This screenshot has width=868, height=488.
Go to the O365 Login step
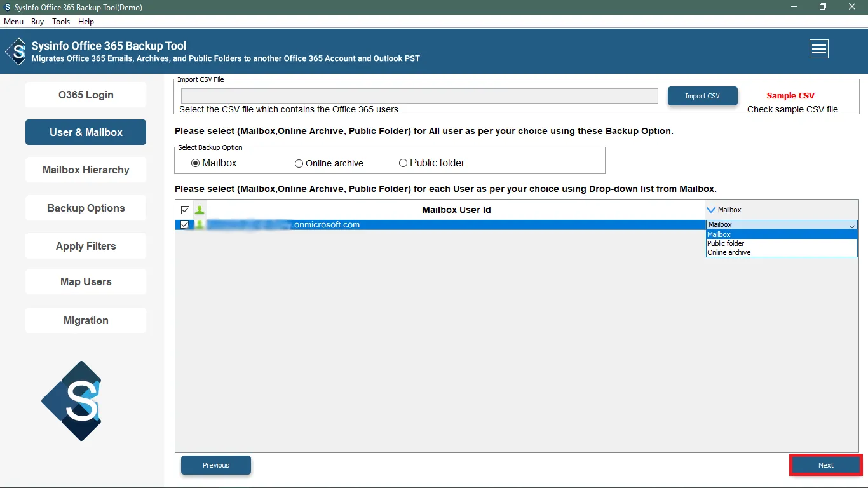86,95
